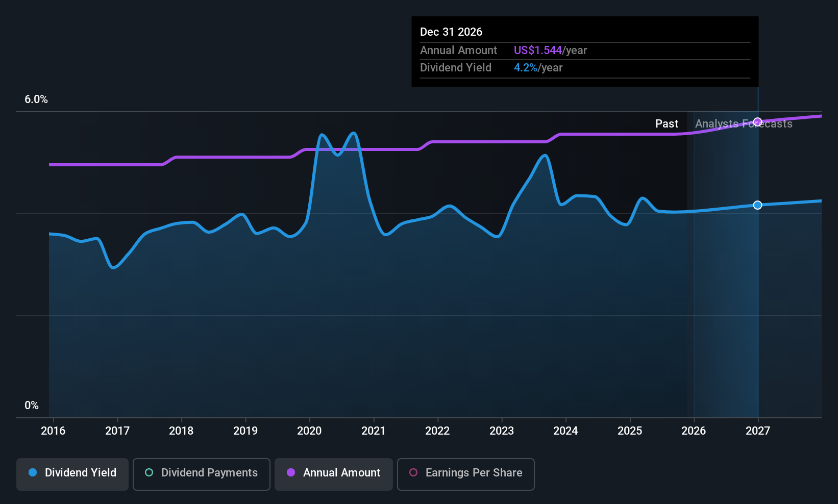The image size is (838, 504).
Task: Click the teal Dividend Payments circle icon
Action: tap(149, 473)
